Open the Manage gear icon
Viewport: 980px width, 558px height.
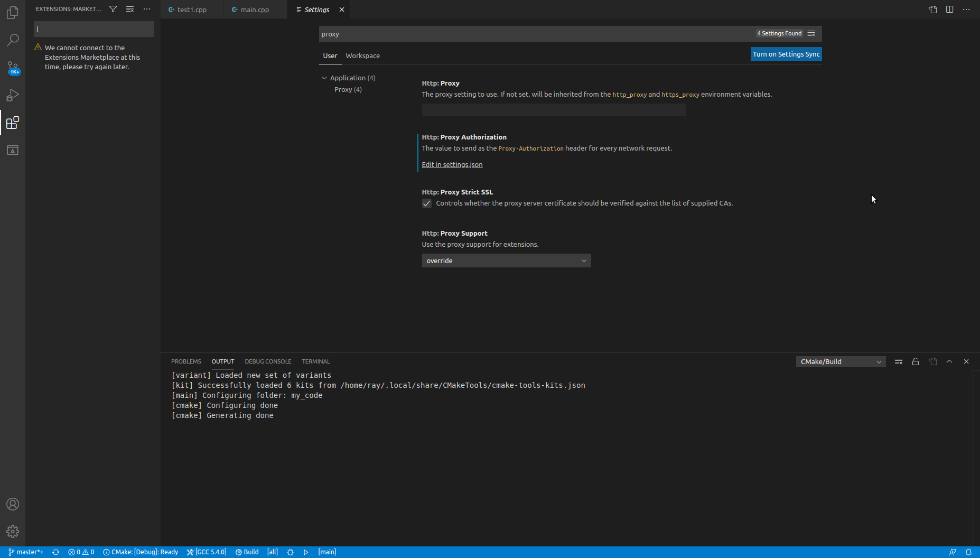(13, 532)
